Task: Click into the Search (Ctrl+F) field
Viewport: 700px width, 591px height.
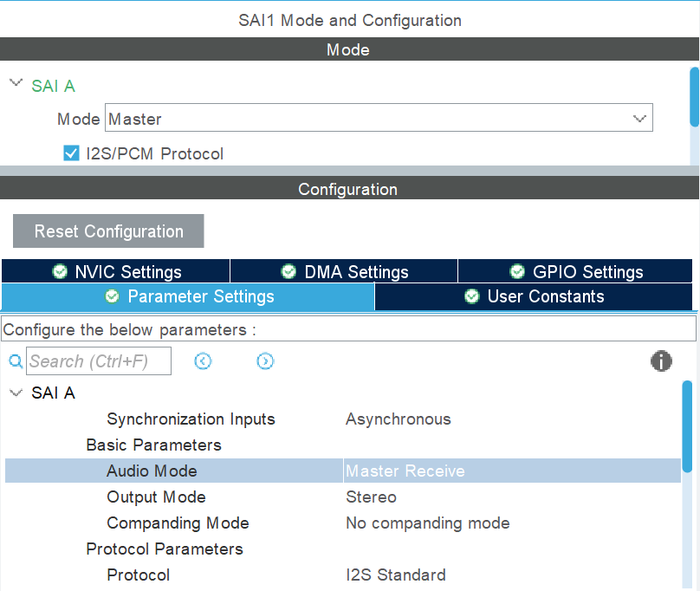Action: point(98,361)
